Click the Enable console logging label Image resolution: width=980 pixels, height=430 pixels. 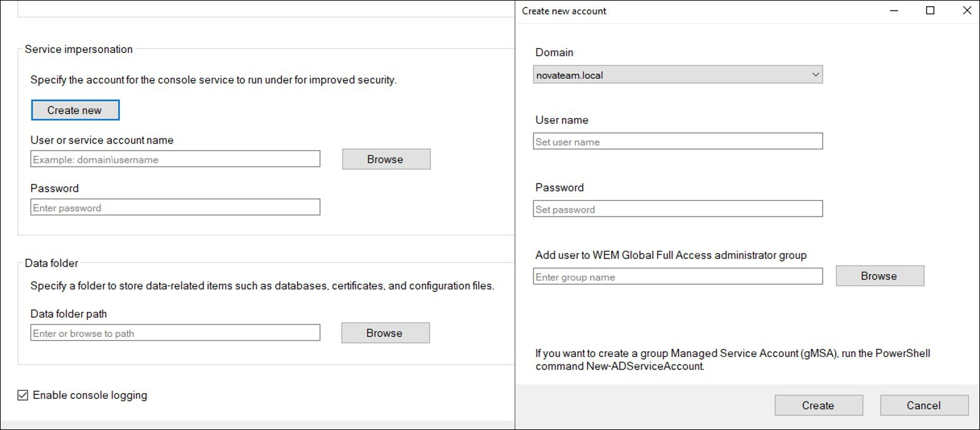tap(90, 395)
